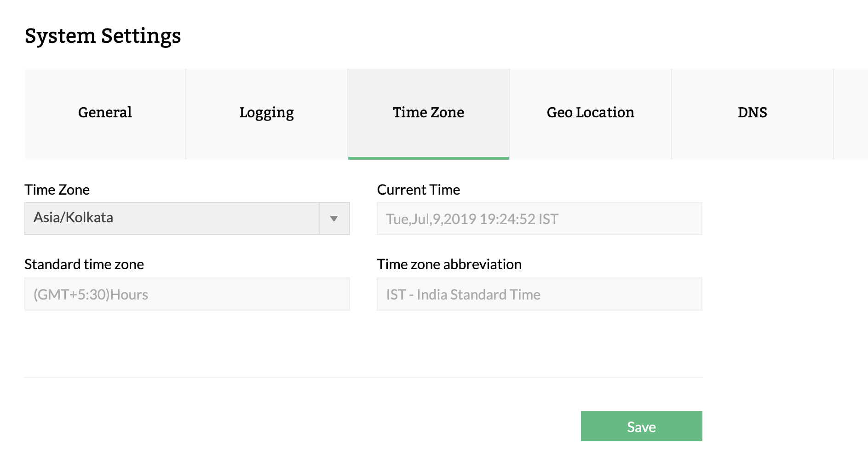This screenshot has width=868, height=456.
Task: Switch to the Logging tab
Action: click(x=266, y=113)
